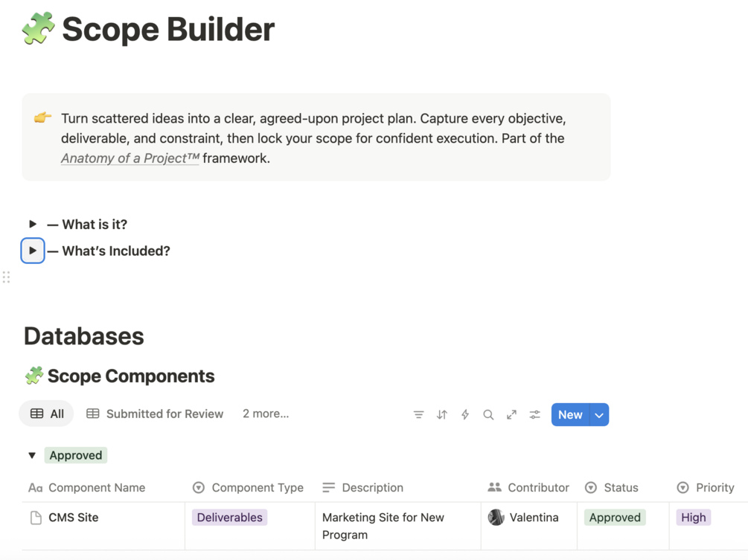Expand the "What's Included?" toggle

(33, 251)
